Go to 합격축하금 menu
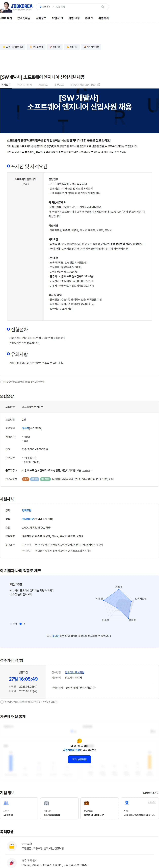This screenshot has height=868, width=159. click(24, 18)
